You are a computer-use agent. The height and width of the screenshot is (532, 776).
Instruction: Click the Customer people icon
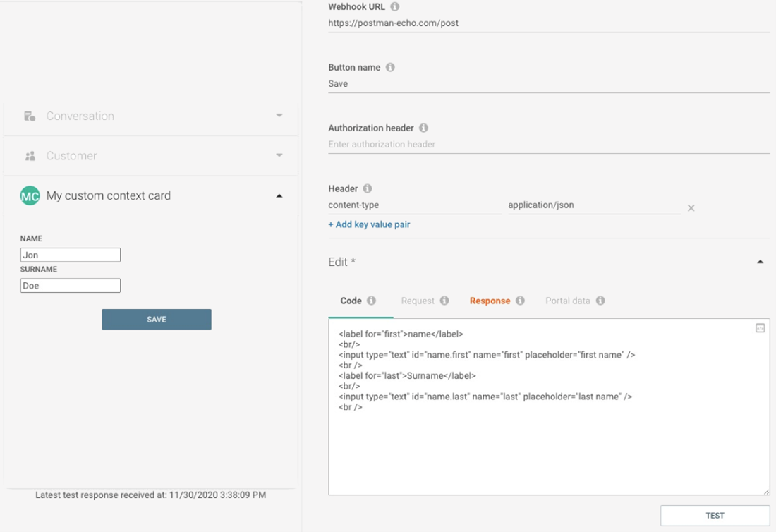(30, 156)
